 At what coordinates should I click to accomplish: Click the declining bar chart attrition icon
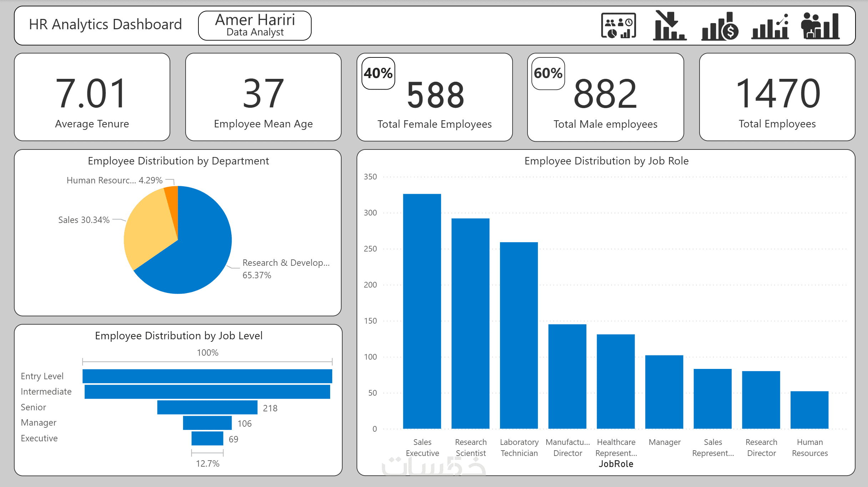(669, 26)
